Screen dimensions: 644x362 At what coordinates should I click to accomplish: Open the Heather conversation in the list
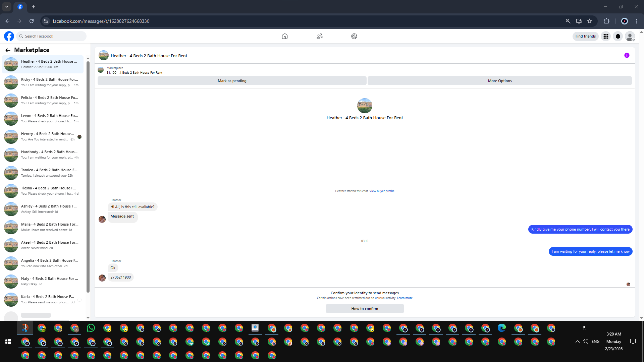(43, 64)
